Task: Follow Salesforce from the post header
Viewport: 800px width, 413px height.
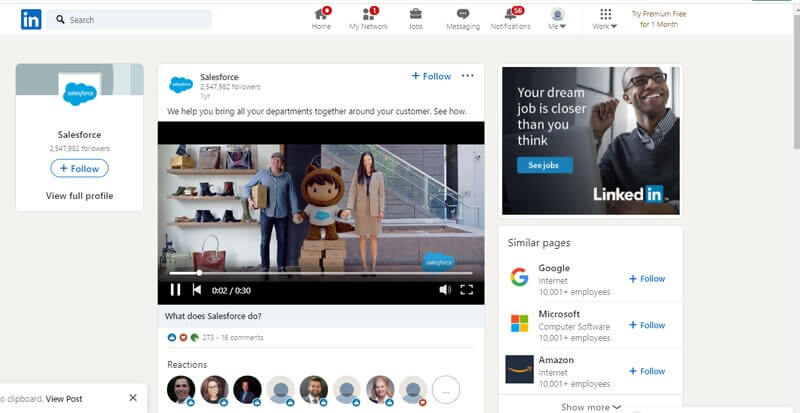Action: coord(431,76)
